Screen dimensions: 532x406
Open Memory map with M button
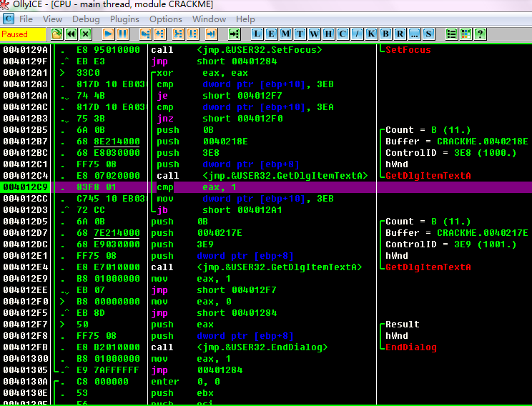pos(285,34)
